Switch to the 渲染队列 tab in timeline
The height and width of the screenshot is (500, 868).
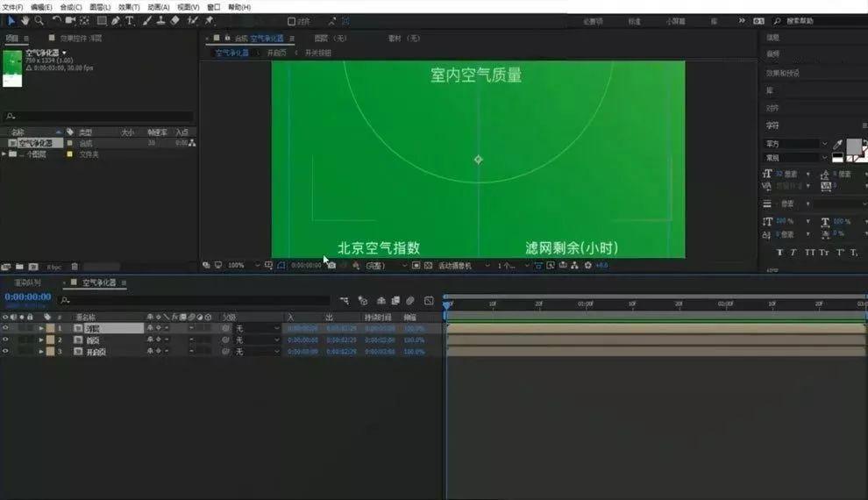27,282
